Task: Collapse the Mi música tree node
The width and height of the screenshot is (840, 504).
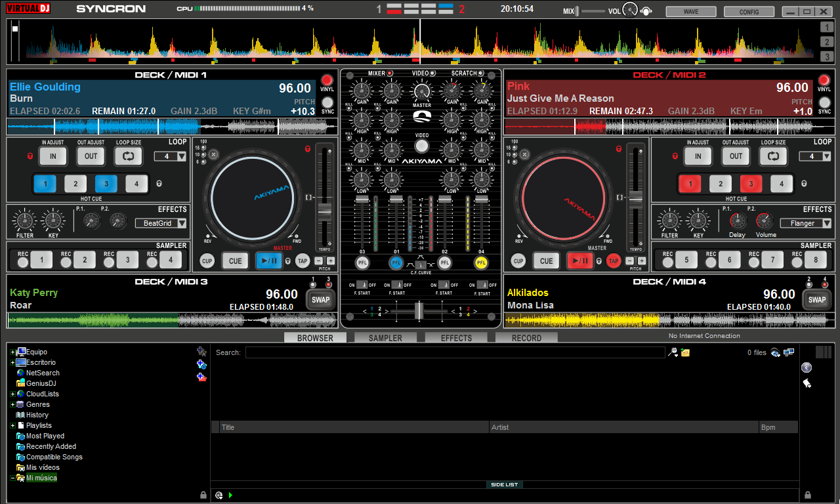Action: point(12,478)
